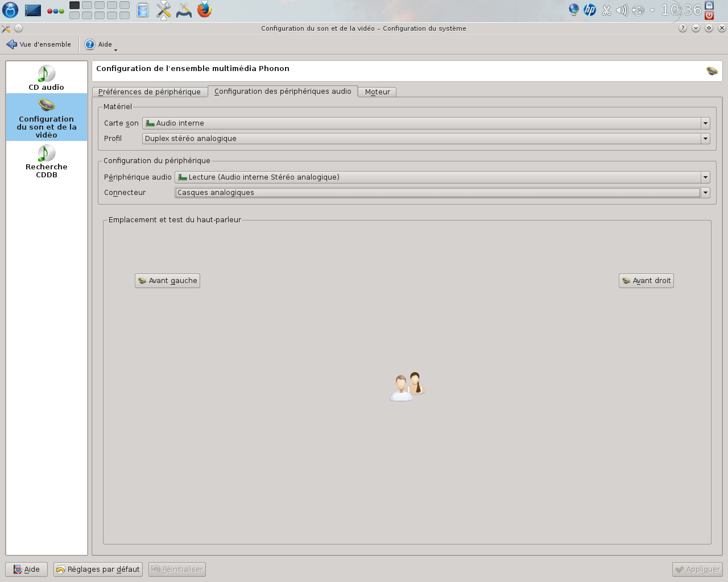
Task: Click Réglages par défaut button
Action: point(98,569)
